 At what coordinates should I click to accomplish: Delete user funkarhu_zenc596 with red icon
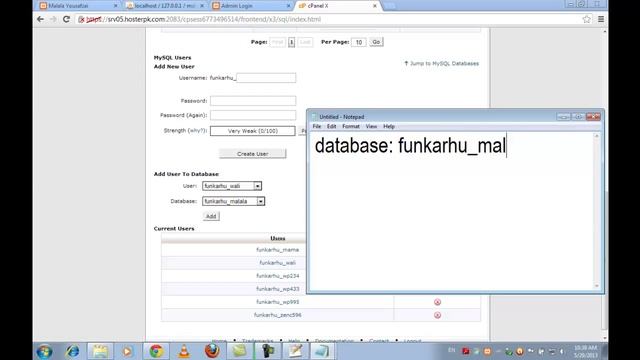pyautogui.click(x=437, y=315)
